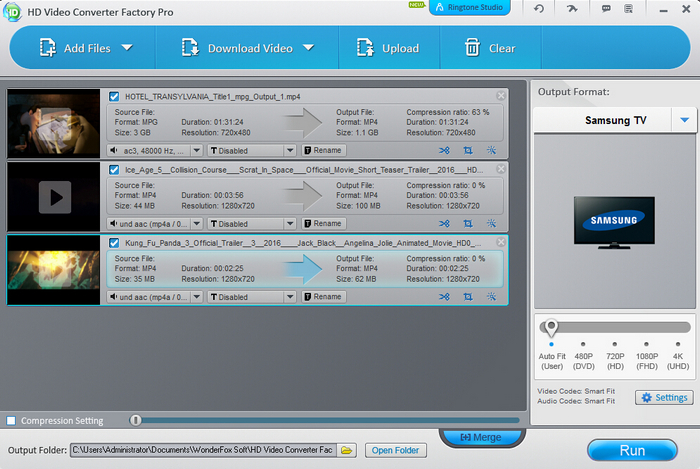Click the effects icon for Ice_Age_5
Image resolution: width=700 pixels, height=469 pixels.
point(492,224)
